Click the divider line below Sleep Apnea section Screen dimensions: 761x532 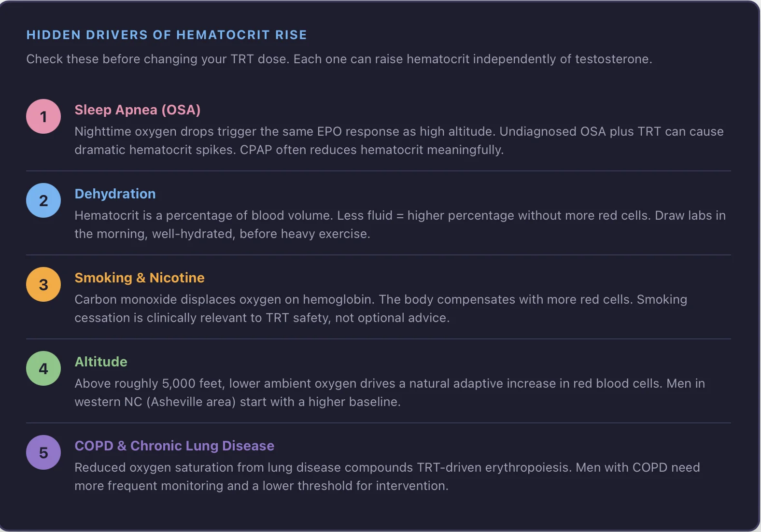pos(378,171)
